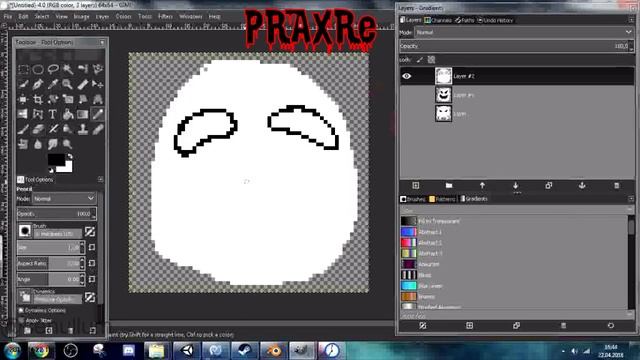Open the Colors menu

point(123,16)
